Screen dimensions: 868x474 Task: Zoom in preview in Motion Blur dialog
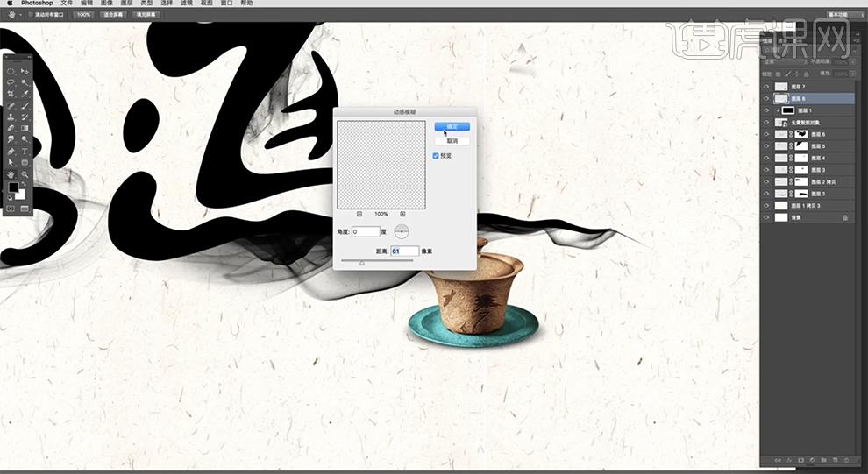(x=402, y=214)
